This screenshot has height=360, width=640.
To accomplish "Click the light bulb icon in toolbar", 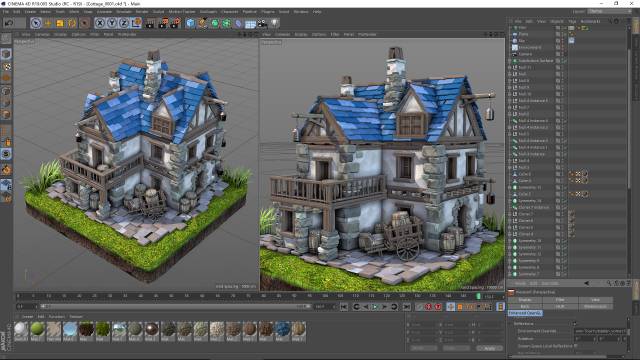I will 275,23.
